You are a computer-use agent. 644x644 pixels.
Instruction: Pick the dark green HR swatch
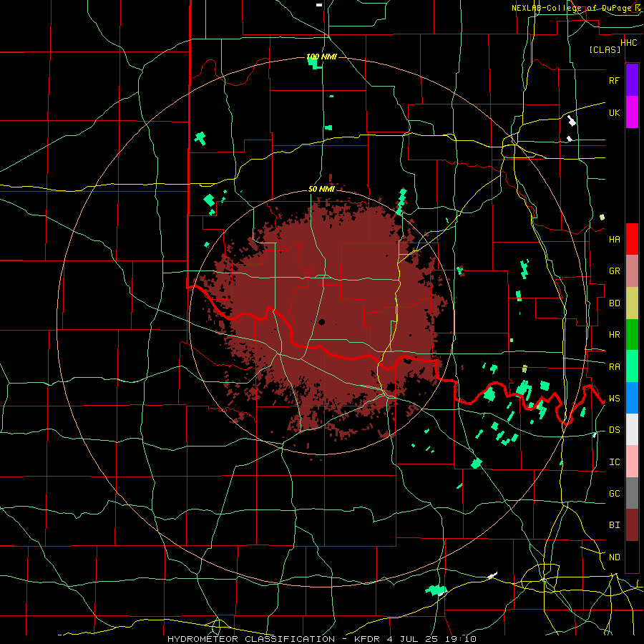632,334
